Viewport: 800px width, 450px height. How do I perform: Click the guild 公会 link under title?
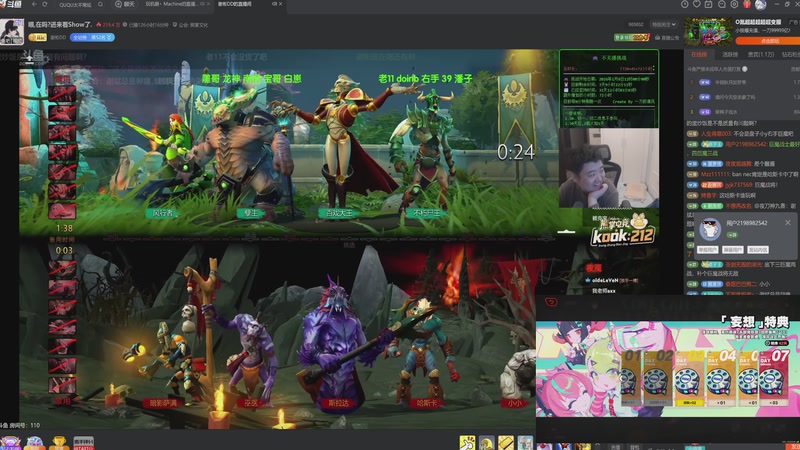[x=190, y=24]
